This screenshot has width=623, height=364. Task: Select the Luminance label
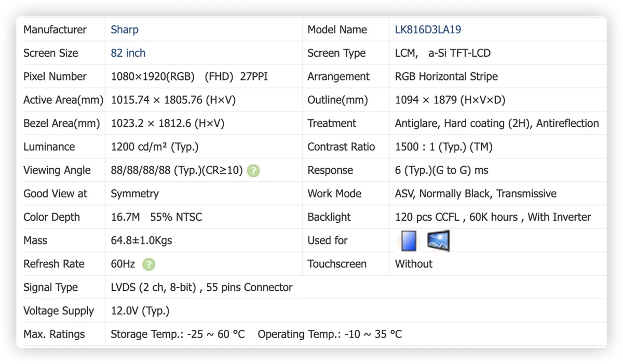click(49, 147)
